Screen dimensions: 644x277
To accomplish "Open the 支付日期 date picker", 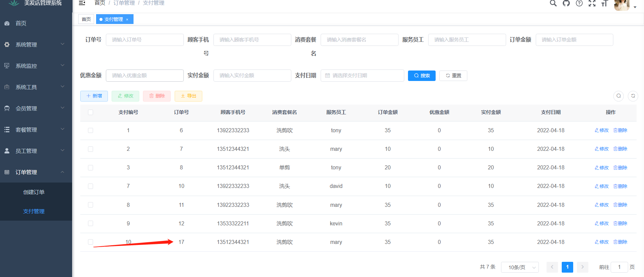I will click(x=362, y=76).
